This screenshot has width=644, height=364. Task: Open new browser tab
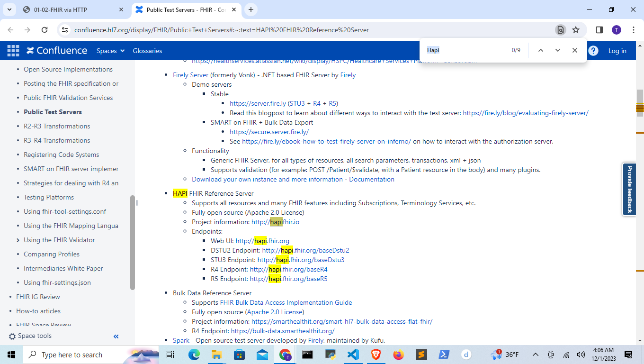[251, 9]
